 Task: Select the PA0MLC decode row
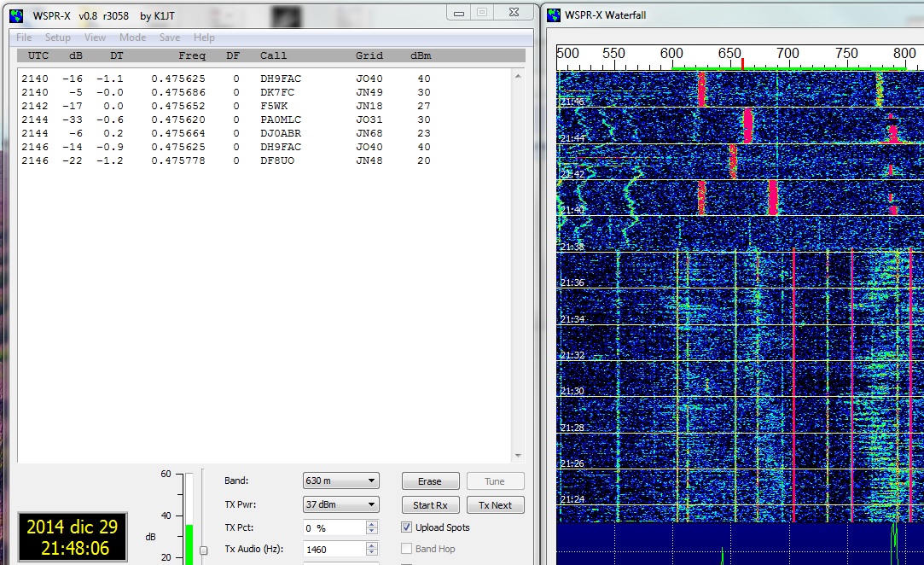[x=226, y=119]
